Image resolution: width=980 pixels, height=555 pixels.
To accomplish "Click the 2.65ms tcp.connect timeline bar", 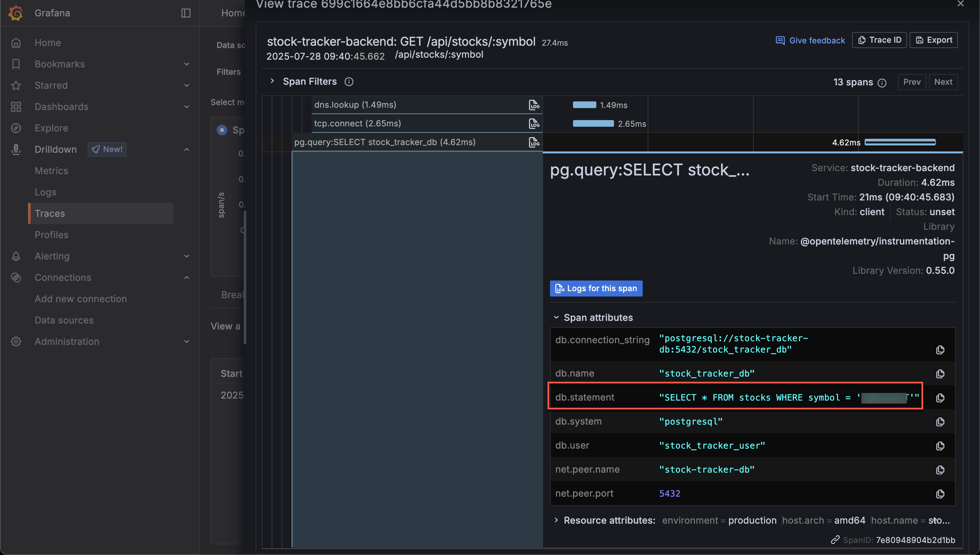I will (x=593, y=123).
